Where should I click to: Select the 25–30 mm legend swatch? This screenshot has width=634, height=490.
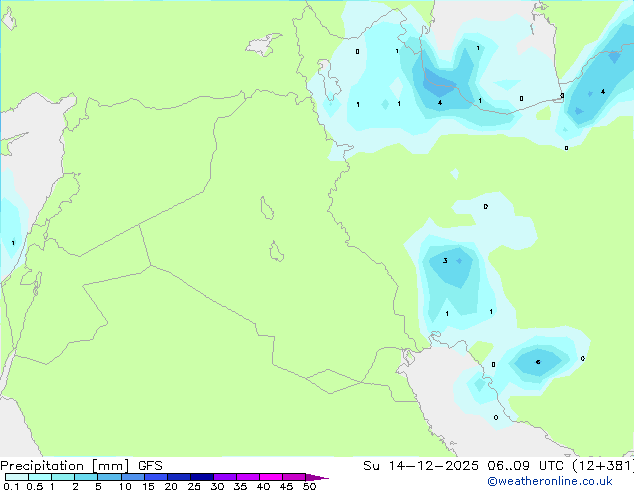click(x=202, y=477)
